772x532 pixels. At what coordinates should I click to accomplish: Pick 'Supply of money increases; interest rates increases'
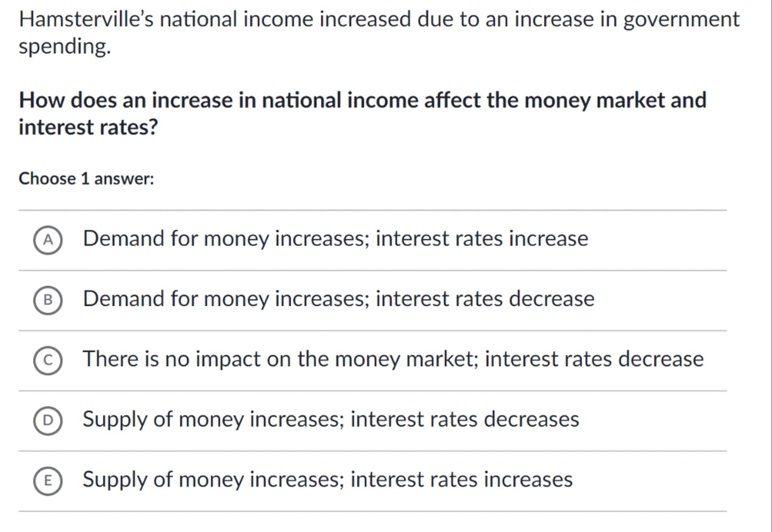coord(327,480)
